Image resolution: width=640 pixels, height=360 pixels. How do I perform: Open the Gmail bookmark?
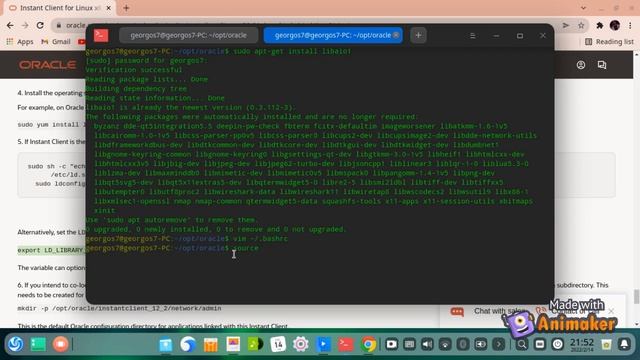coord(56,42)
